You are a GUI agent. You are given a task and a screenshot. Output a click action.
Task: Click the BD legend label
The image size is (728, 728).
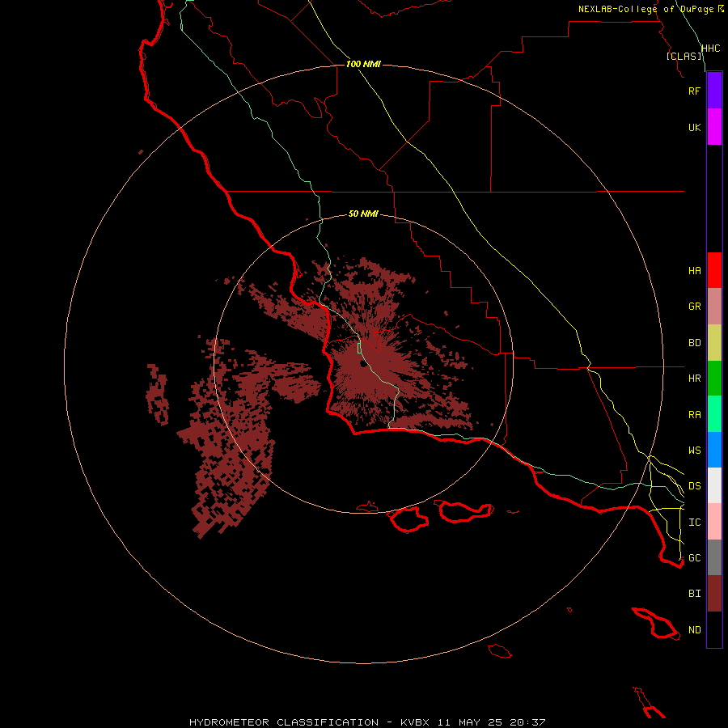tap(694, 343)
